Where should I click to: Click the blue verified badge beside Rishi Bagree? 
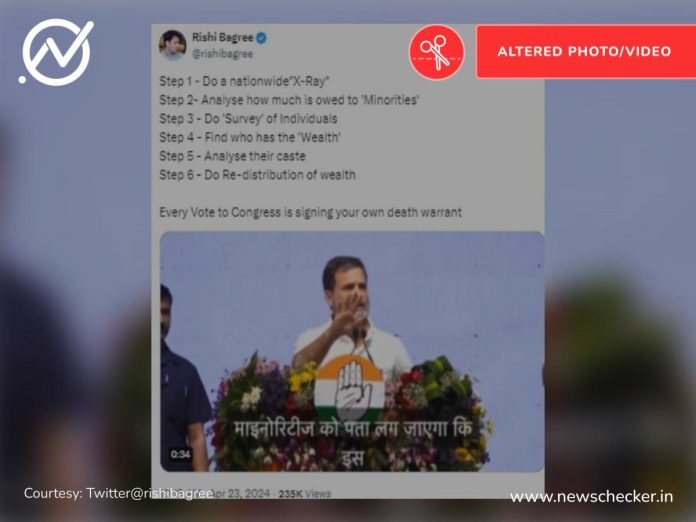coord(261,38)
